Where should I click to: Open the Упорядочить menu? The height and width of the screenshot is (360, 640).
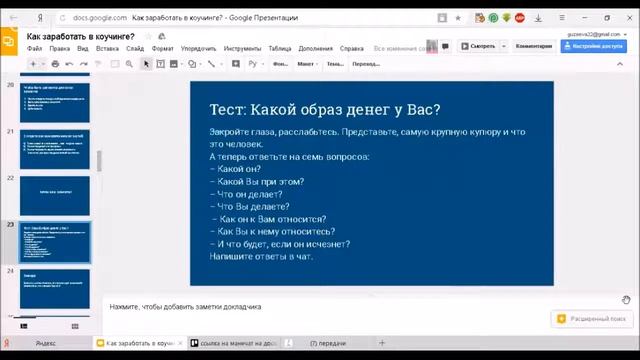tap(198, 49)
